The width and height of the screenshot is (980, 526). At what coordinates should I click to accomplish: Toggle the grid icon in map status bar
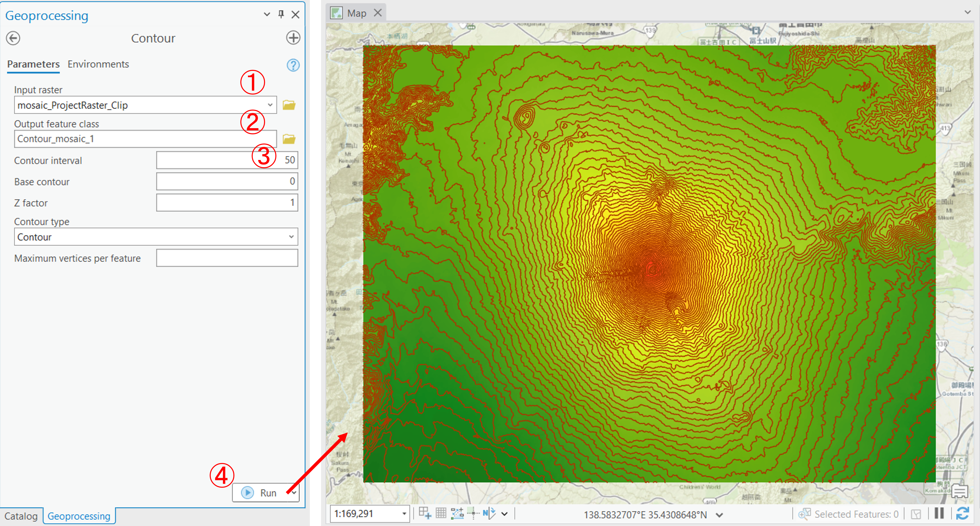(x=441, y=513)
